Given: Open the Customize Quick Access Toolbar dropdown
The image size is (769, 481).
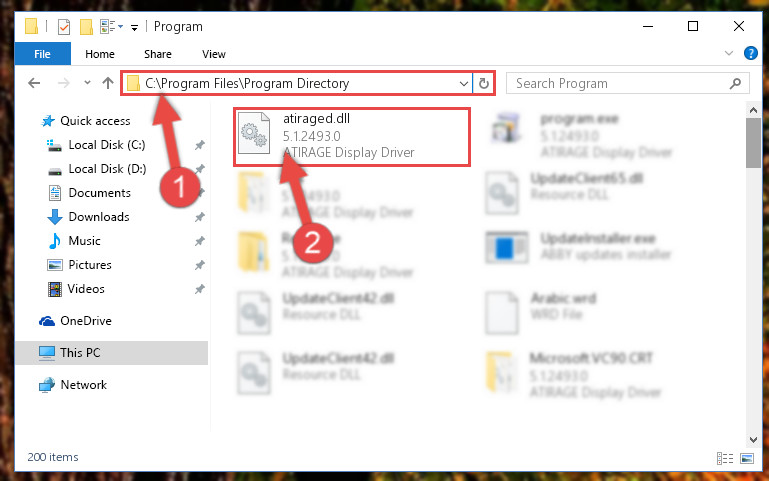Looking at the screenshot, I should [x=134, y=27].
